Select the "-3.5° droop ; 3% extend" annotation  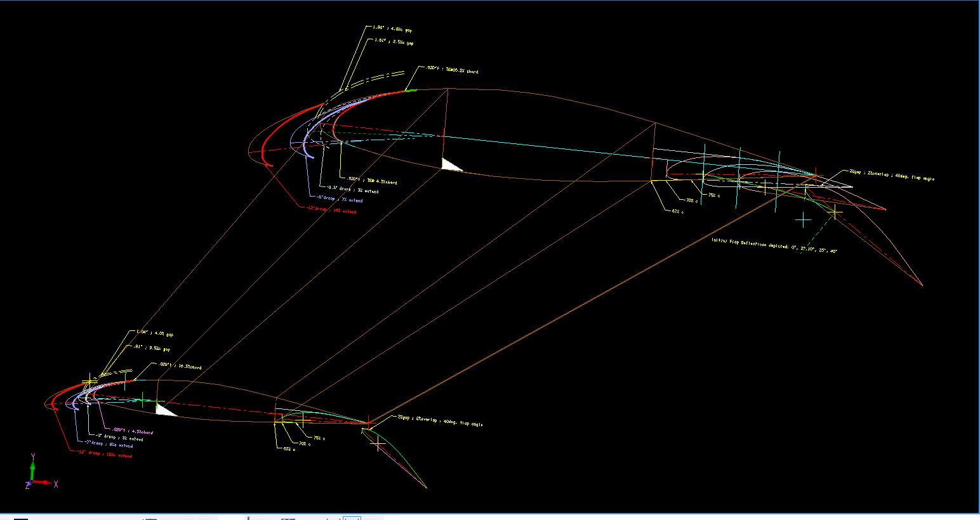pos(352,190)
